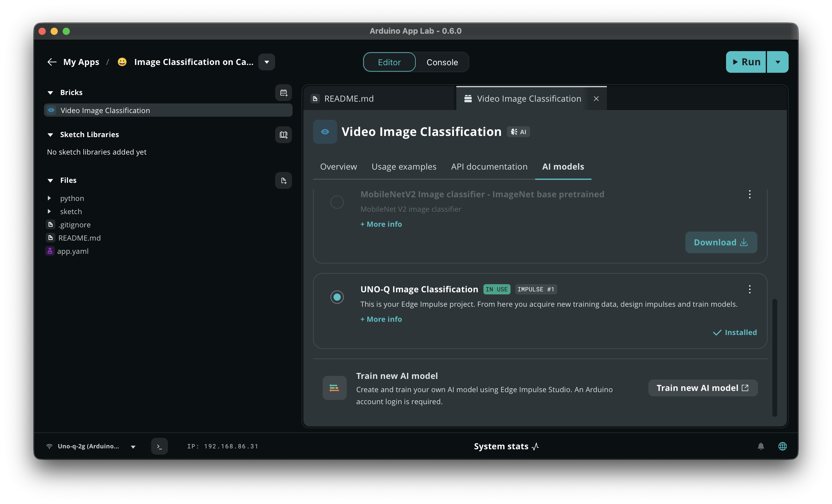Select the AI models tab

pos(563,167)
